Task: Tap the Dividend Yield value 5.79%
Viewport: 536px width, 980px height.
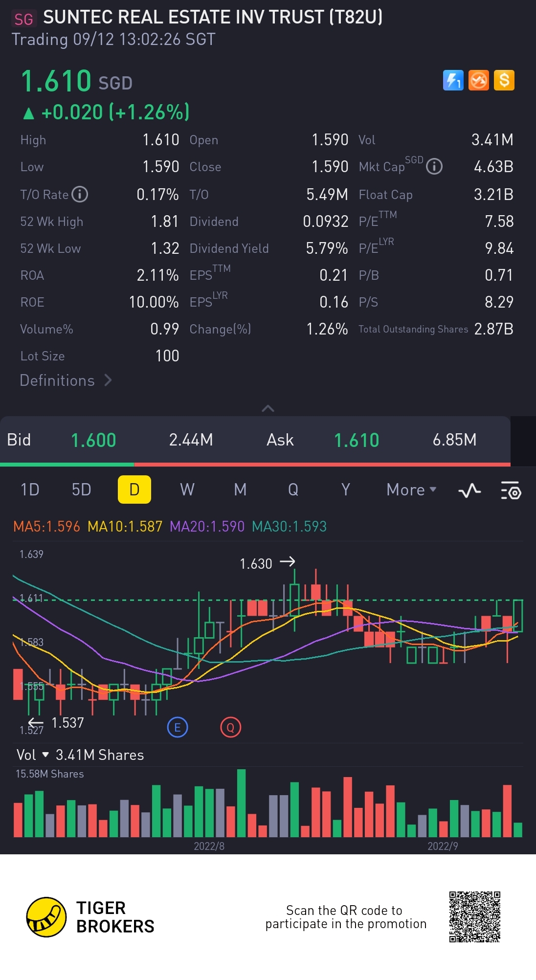Action: (327, 248)
